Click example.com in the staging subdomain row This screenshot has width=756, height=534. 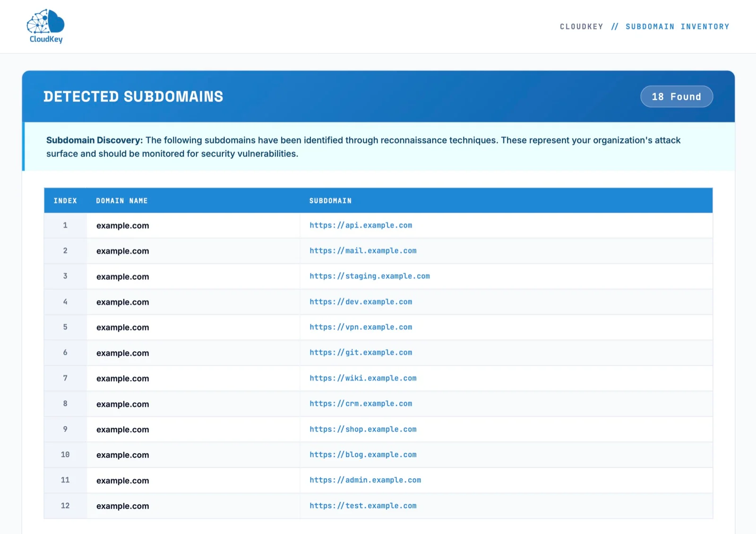pyautogui.click(x=122, y=277)
